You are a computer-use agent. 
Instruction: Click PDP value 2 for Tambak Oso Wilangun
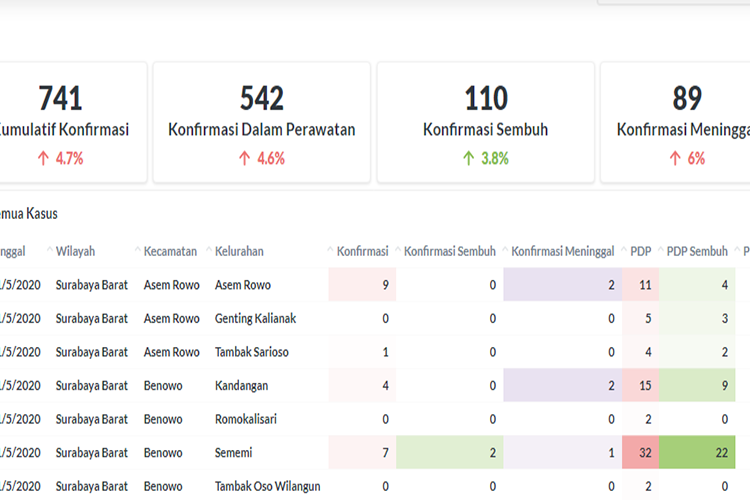[x=648, y=486]
